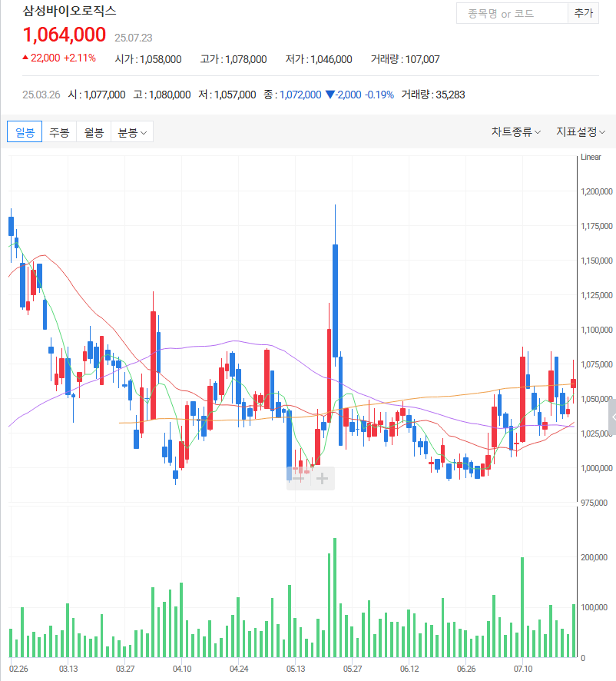Toggle the Linear scale label
Screen dimensions: 616x681
coord(591,157)
